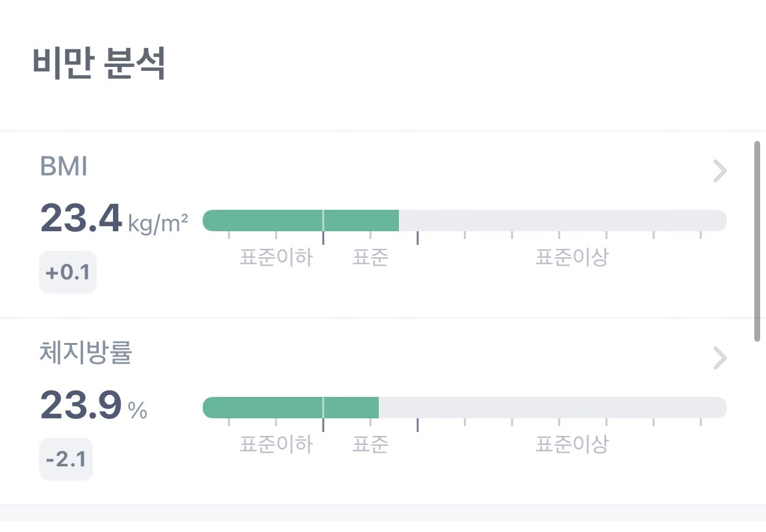Expand 체지방률 details via its chevron
766x532 pixels.
click(720, 358)
